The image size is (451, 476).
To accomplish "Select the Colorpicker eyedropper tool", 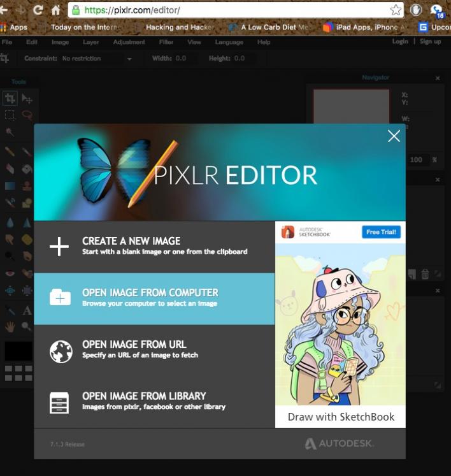I will click(10, 310).
